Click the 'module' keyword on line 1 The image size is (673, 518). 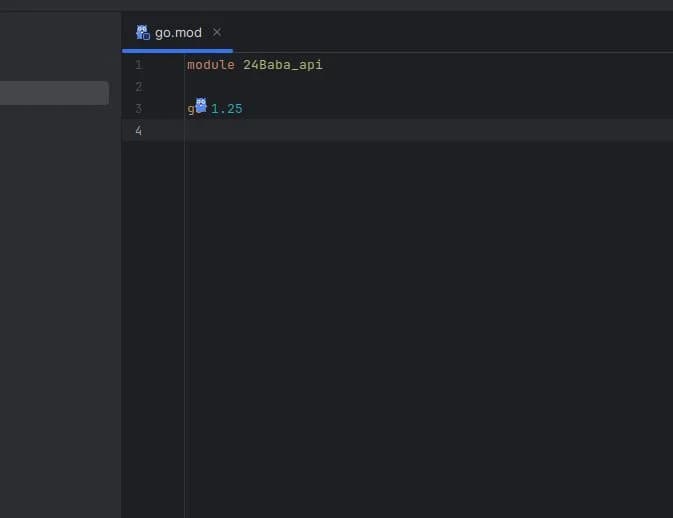[211, 65]
